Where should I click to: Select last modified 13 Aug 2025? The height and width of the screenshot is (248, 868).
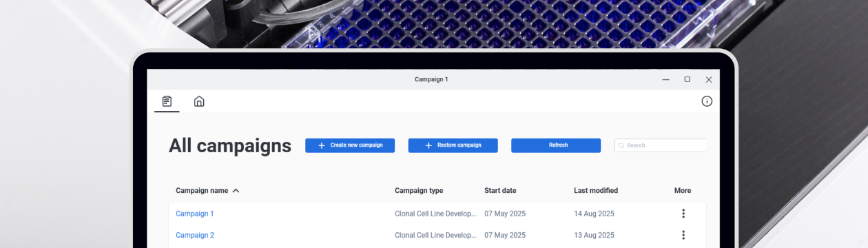(x=594, y=235)
